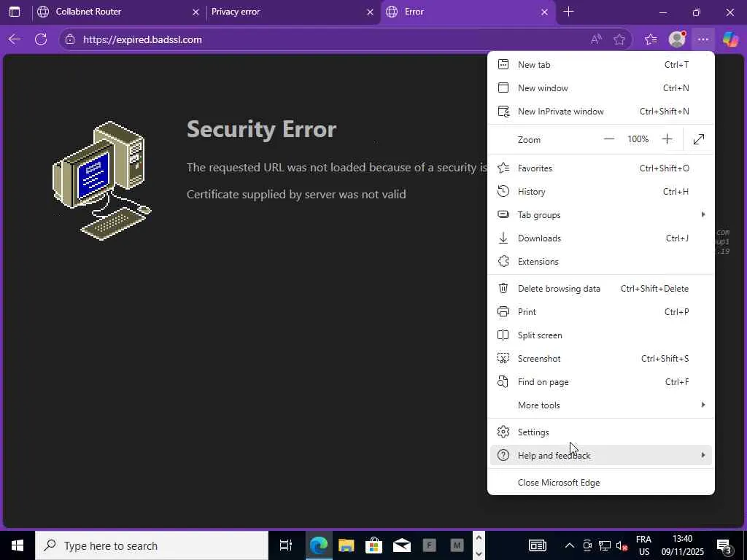Open the profile avatar icon
Screen dimensions: 747x560
point(677,39)
